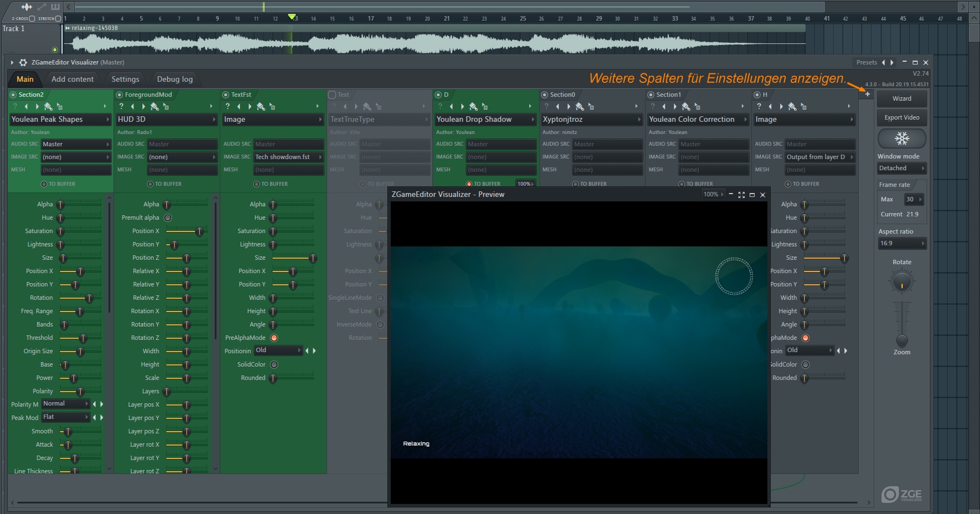Go to previous effect in TextFst layer
The image size is (980, 514).
239,106
